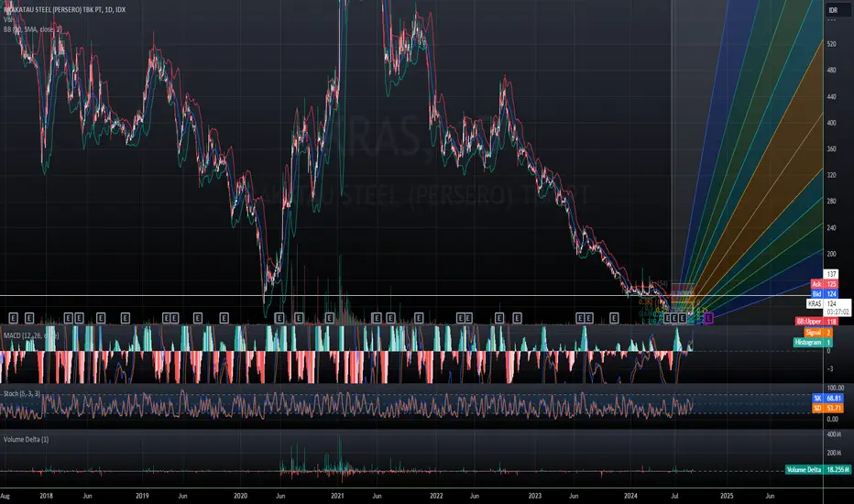Click the BB:Upper 118 value label
The image size is (854, 504).
[x=816, y=322]
